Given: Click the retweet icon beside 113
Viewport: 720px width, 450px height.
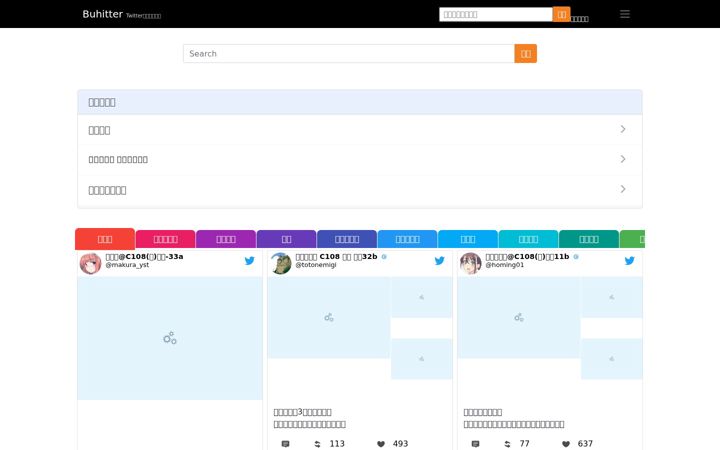Looking at the screenshot, I should point(317,444).
